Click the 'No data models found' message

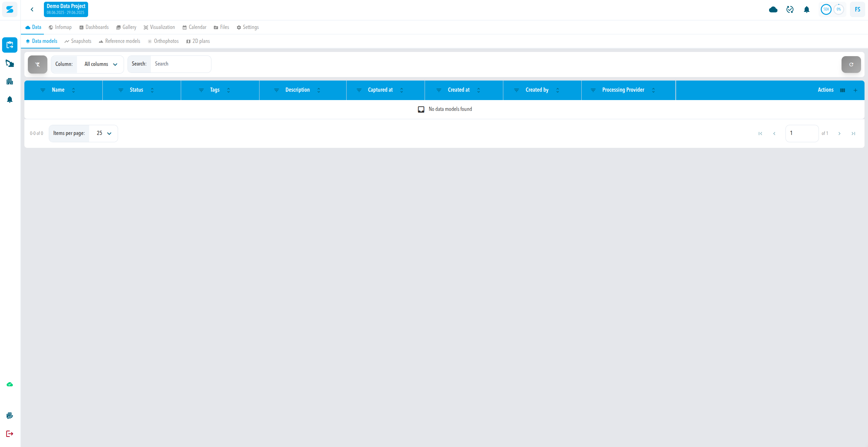pyautogui.click(x=450, y=109)
